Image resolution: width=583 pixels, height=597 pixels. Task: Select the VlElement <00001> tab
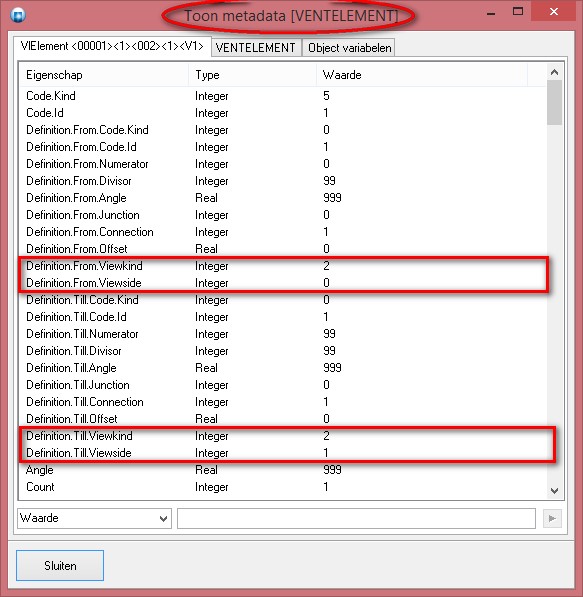[x=112, y=46]
